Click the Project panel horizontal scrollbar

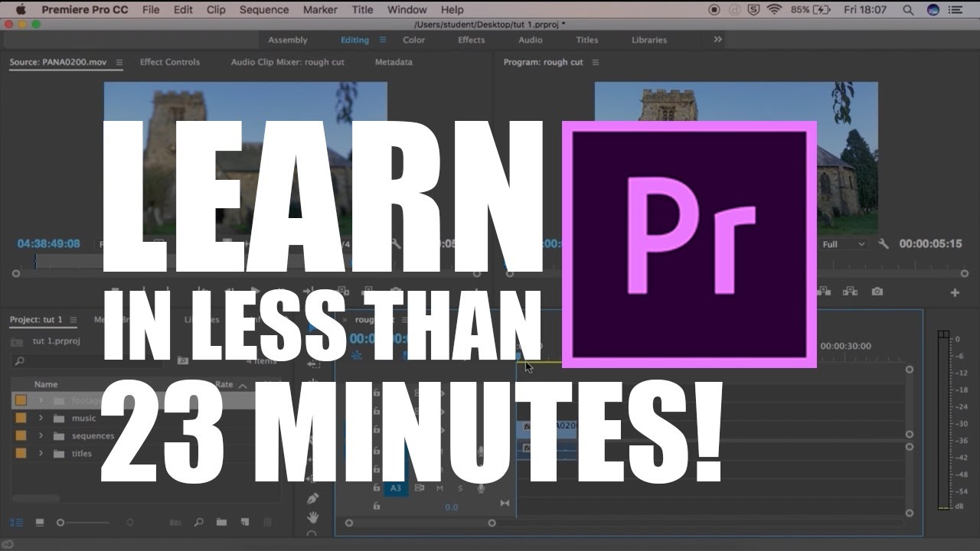click(x=36, y=498)
